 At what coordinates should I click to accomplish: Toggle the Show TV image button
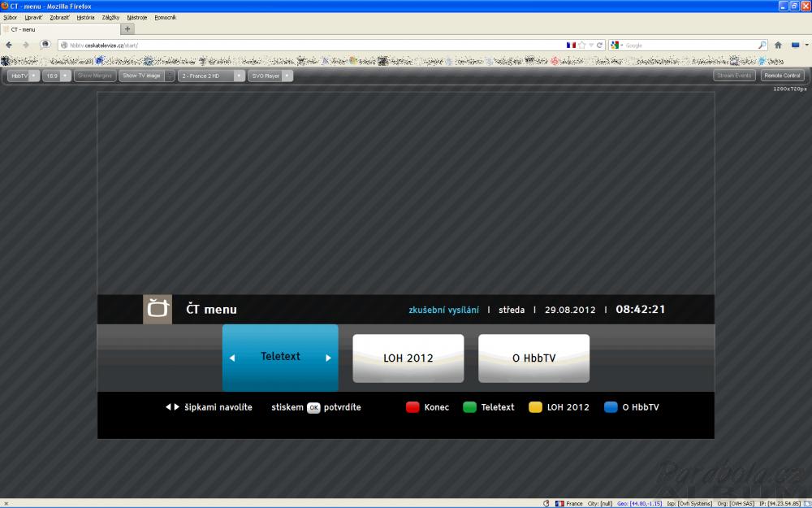[141, 76]
